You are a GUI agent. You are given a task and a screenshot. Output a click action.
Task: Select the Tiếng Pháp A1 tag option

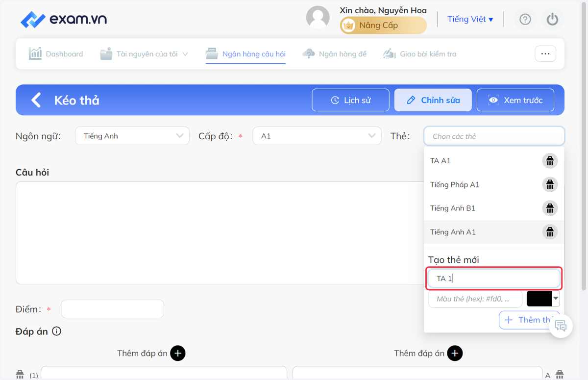coord(494,184)
